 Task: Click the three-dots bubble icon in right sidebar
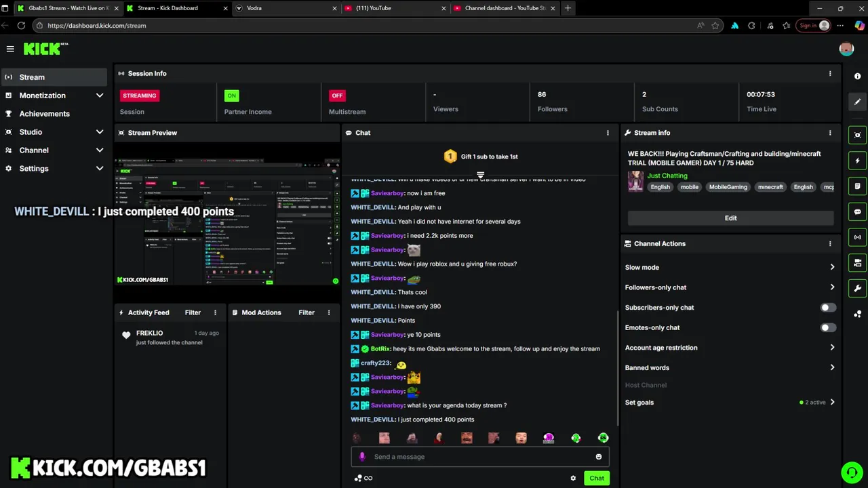click(x=857, y=314)
